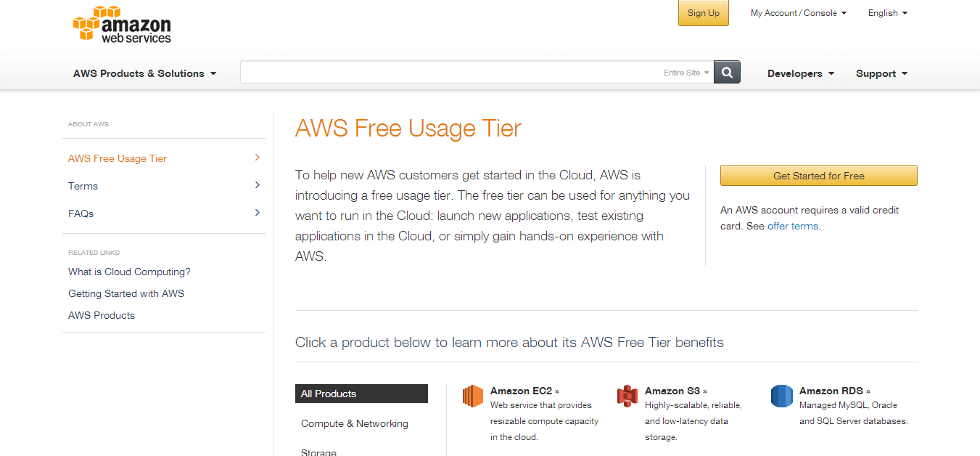Open the Amazon S3 product icon
Screen dimensions: 980x456
[627, 396]
